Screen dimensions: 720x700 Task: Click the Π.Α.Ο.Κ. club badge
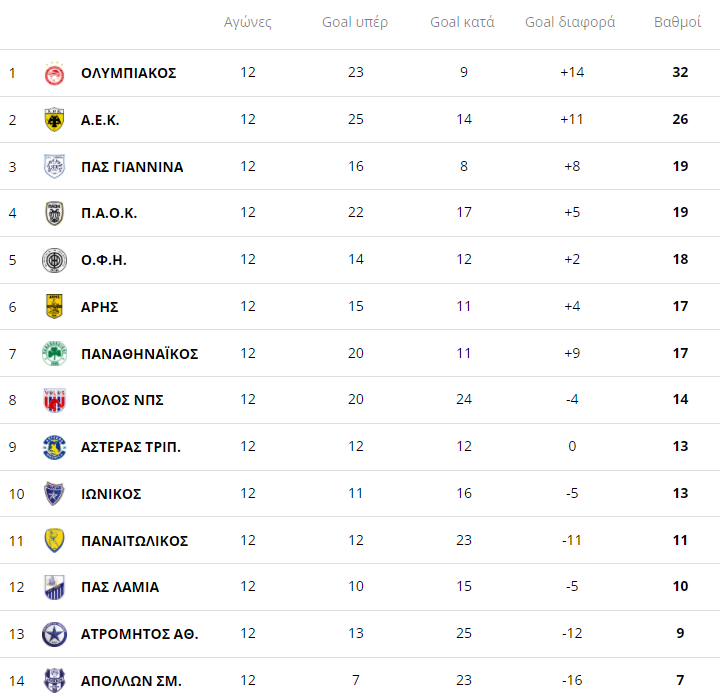coord(54,213)
